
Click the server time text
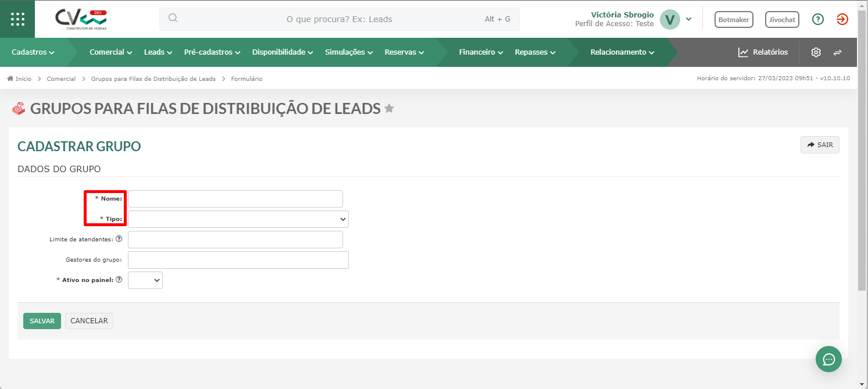coord(773,78)
